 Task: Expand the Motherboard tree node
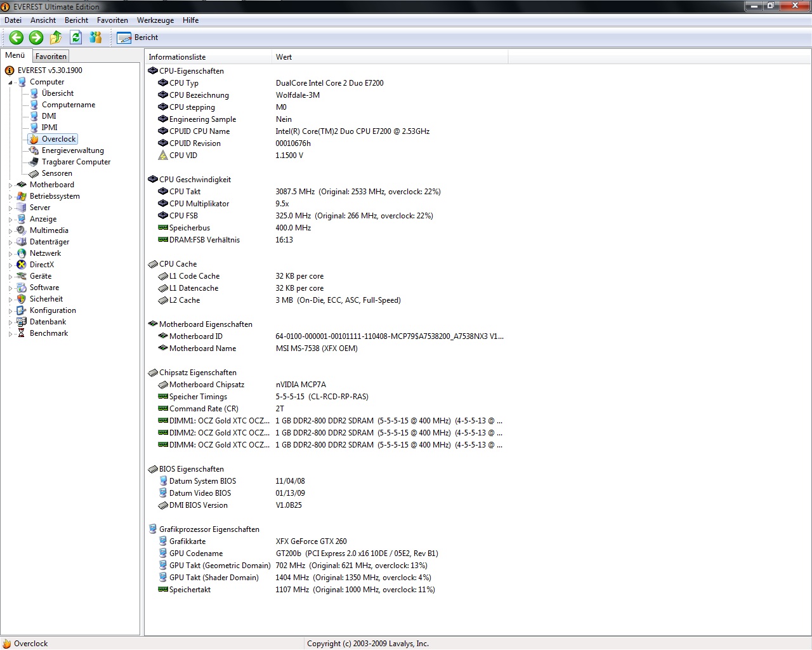pos(10,185)
